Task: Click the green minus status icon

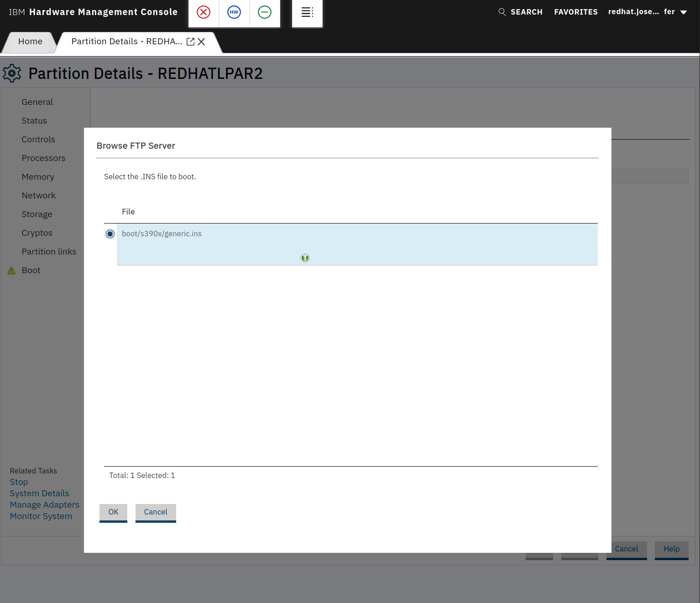Action: pyautogui.click(x=265, y=12)
